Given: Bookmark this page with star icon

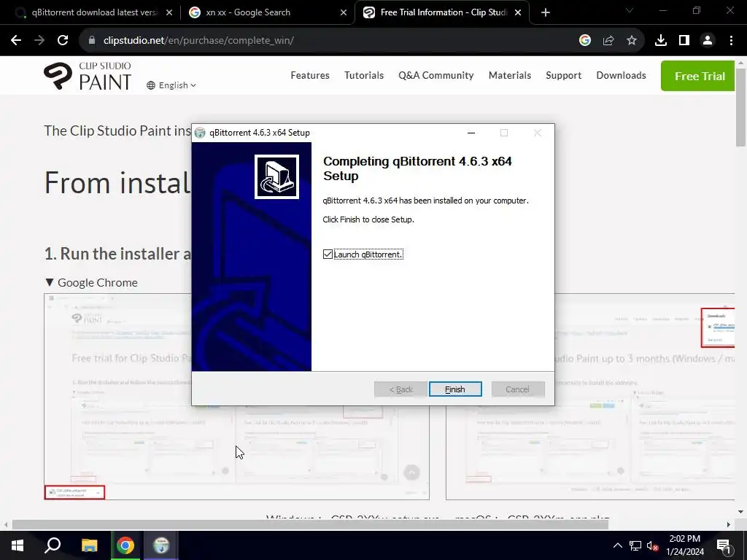Looking at the screenshot, I should pos(632,41).
